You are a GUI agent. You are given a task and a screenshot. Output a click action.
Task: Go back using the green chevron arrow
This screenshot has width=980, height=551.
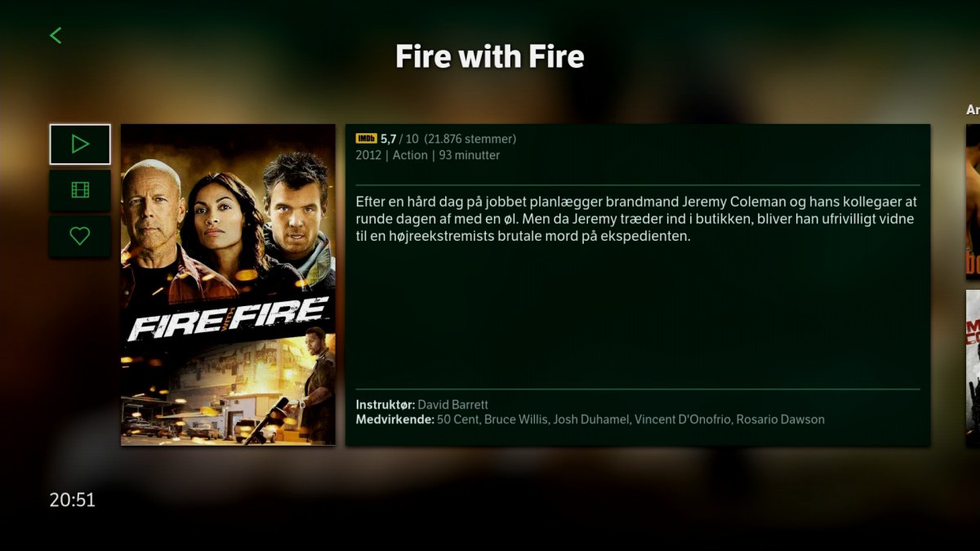click(56, 35)
